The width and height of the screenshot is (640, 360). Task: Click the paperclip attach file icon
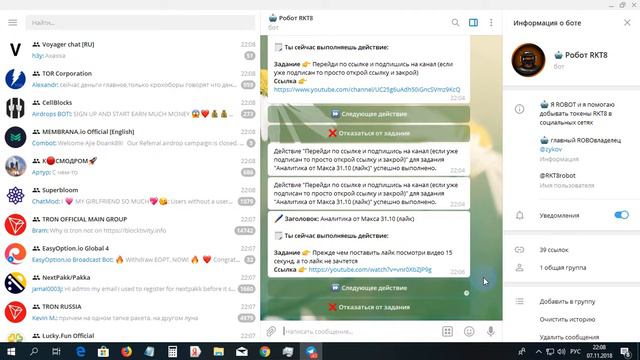pos(271,331)
